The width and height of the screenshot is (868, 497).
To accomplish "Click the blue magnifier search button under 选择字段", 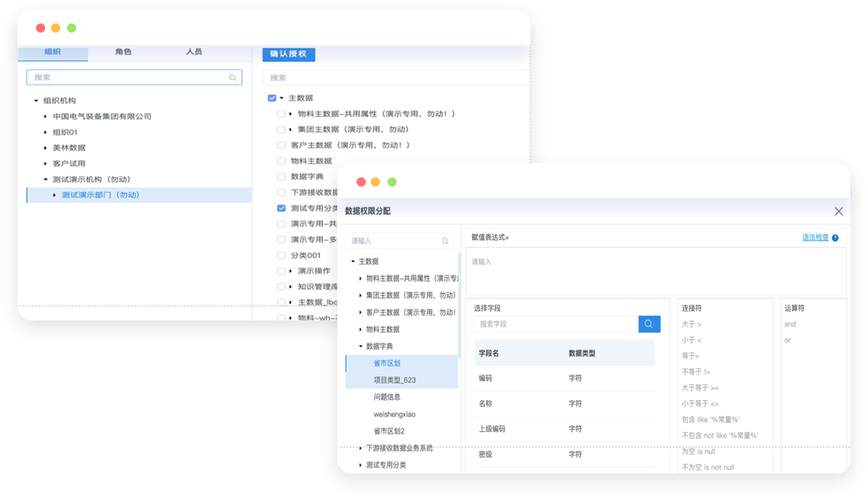I will tap(649, 324).
